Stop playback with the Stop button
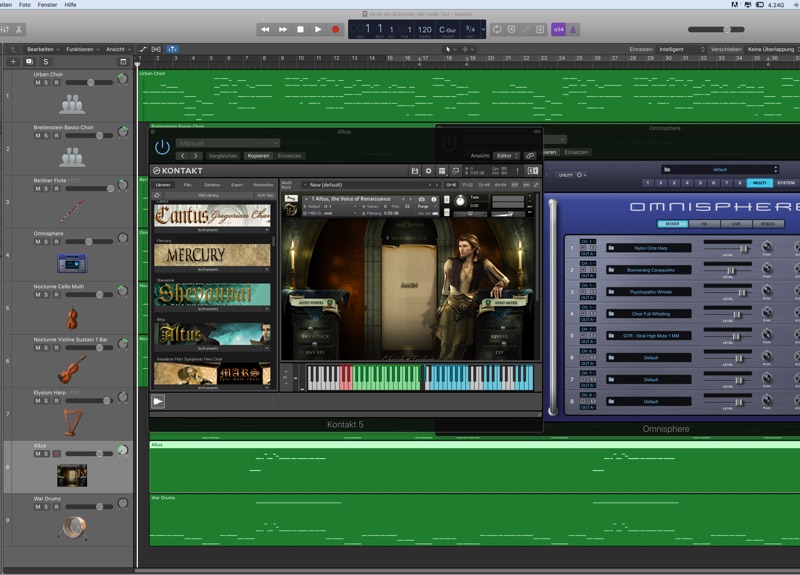 [x=301, y=30]
